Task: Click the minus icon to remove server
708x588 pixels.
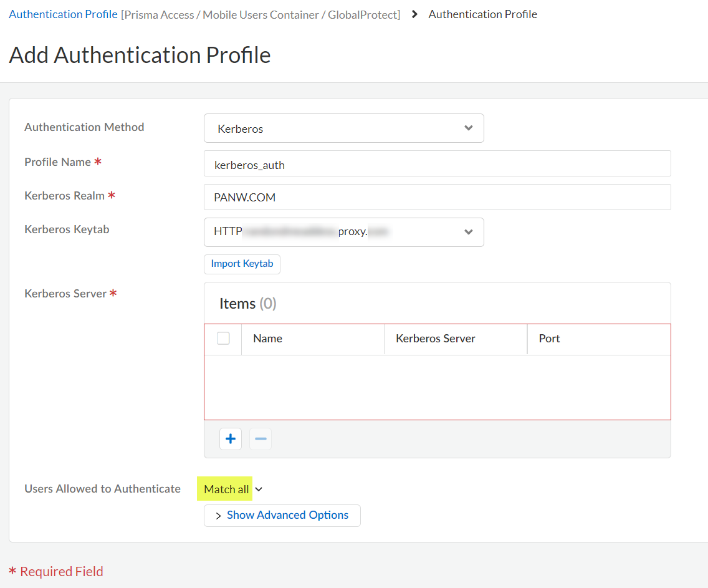Action: [x=261, y=439]
